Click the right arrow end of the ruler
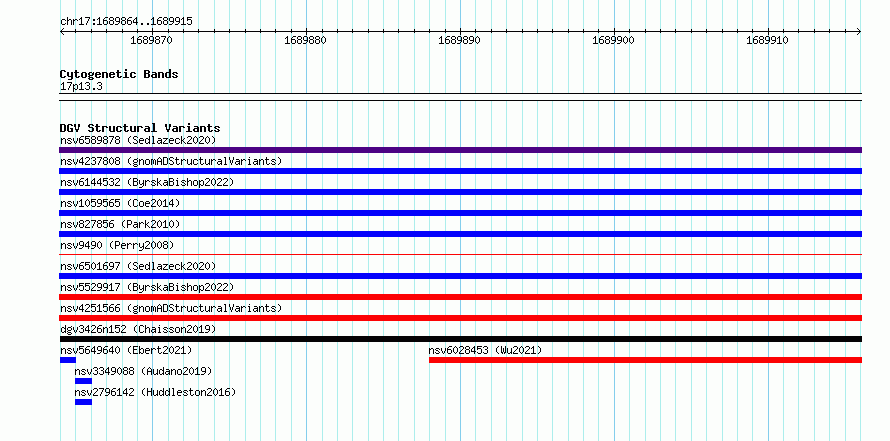The image size is (890, 441). [x=859, y=32]
